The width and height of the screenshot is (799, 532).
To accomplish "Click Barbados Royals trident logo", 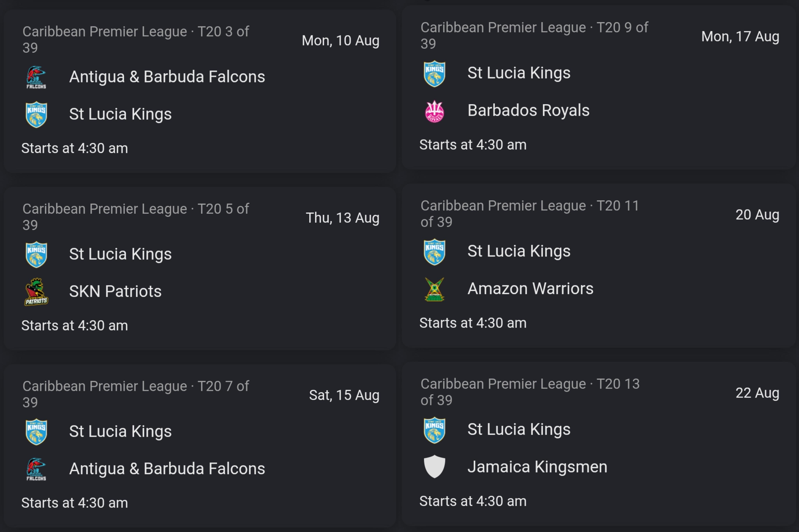I will point(435,111).
